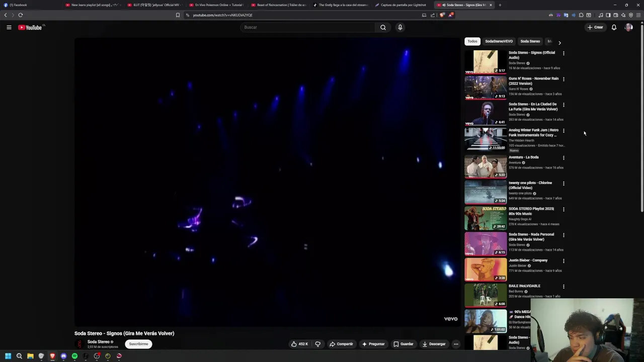Select the Soda Stereo filter chip

coord(530,41)
